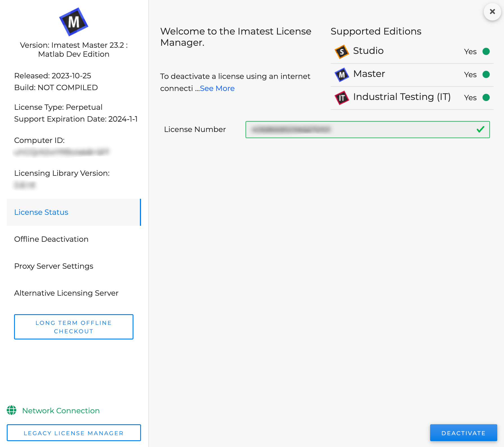Image resolution: width=504 pixels, height=447 pixels.
Task: Click the Industrial Testing green status dot
Action: point(486,97)
